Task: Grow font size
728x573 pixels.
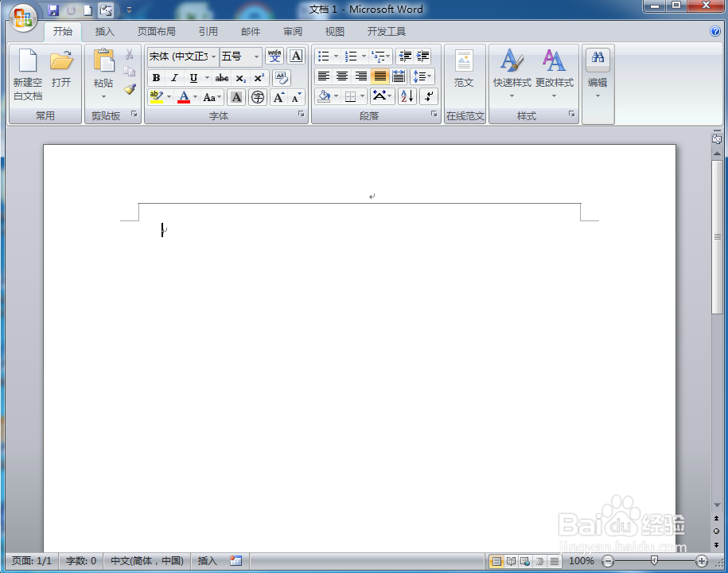Action: 278,97
